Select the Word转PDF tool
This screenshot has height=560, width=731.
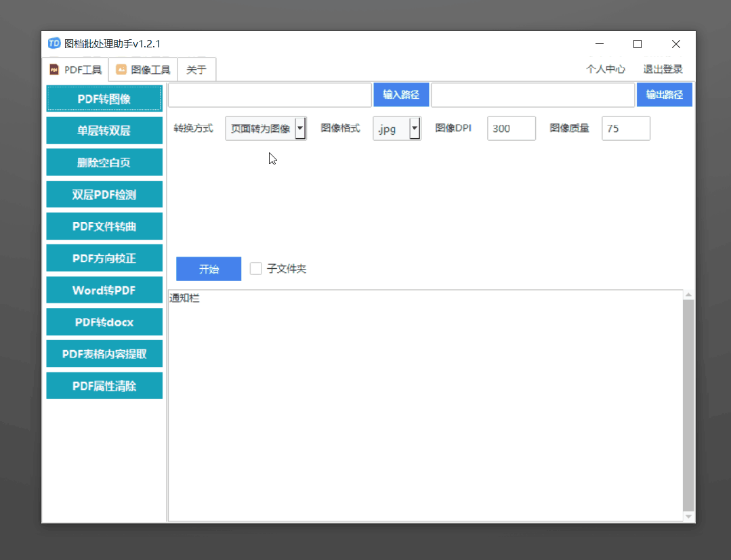[x=104, y=290]
